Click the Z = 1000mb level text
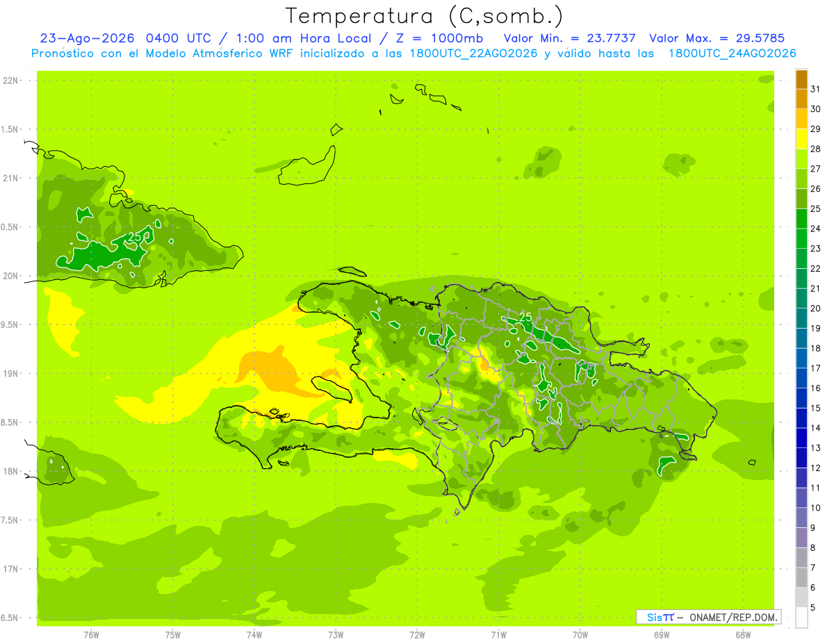 pyautogui.click(x=440, y=38)
